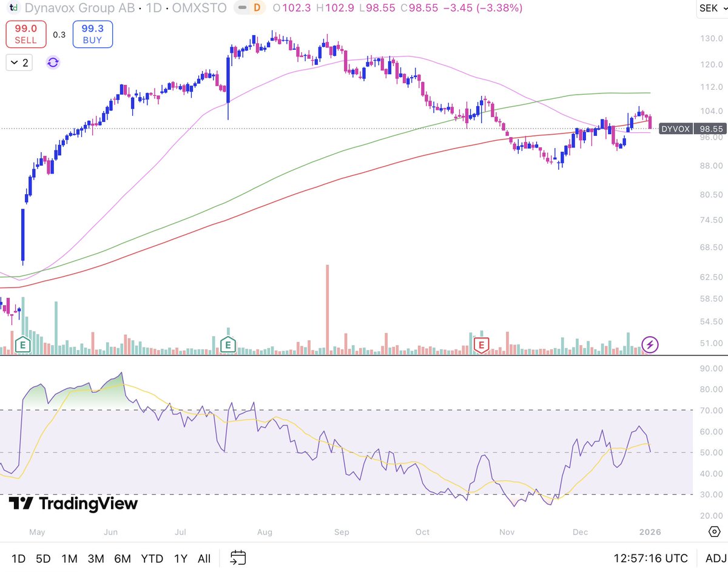Open the red October earnings E marker
Viewport: 728px width, 572px height.
[482, 345]
